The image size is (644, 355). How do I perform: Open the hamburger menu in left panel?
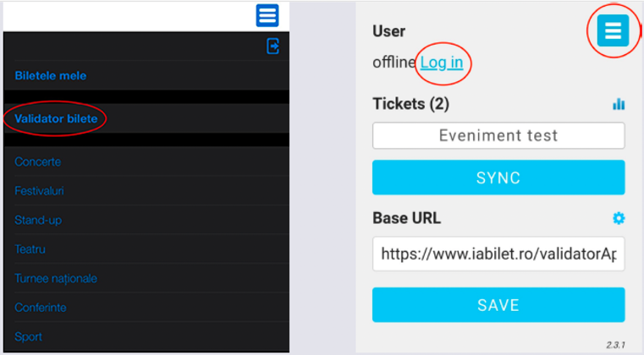coord(267,15)
